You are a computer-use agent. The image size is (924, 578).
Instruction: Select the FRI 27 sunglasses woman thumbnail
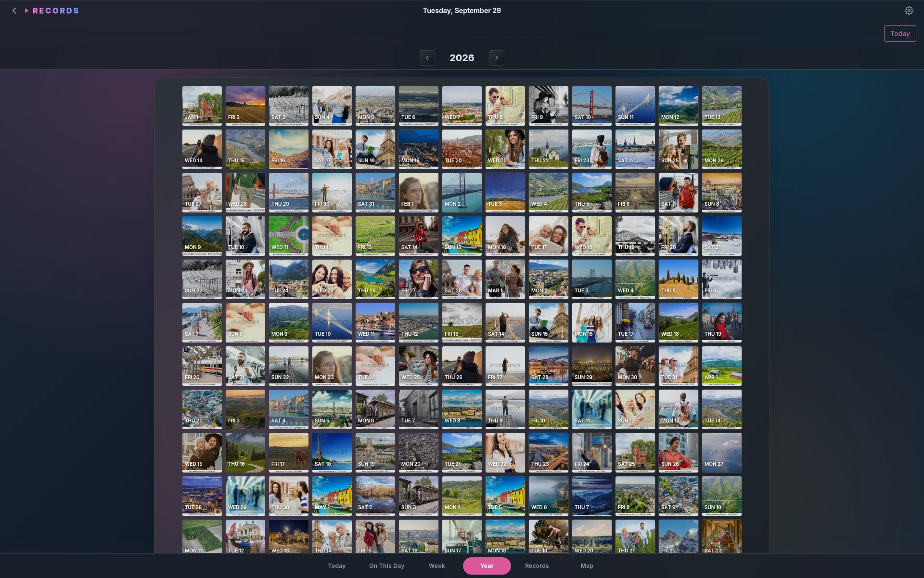click(x=419, y=279)
